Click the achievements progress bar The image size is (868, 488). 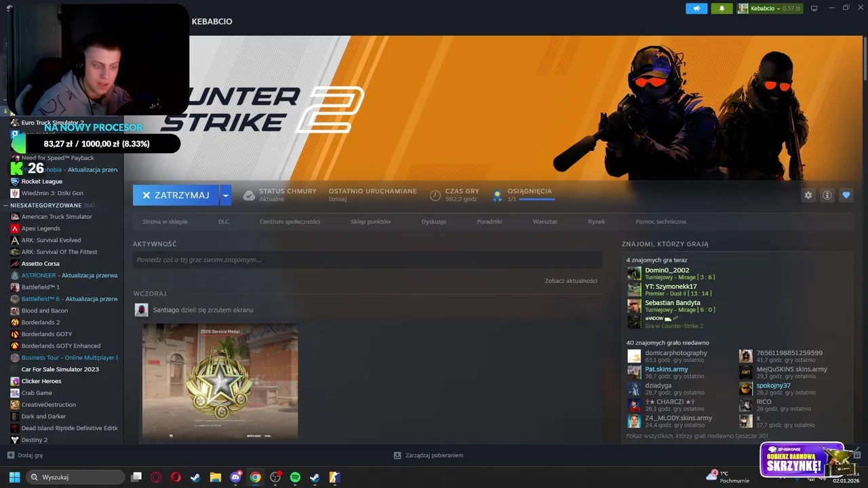536,199
